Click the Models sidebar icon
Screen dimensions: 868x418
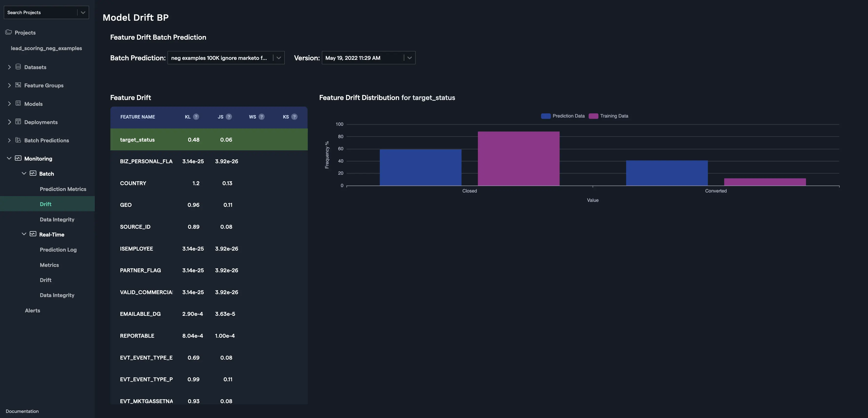[x=18, y=104]
